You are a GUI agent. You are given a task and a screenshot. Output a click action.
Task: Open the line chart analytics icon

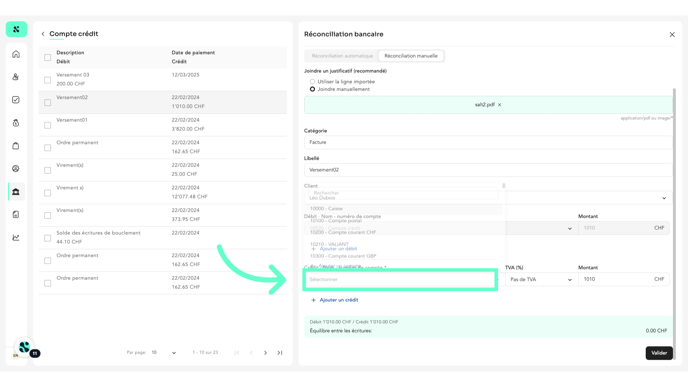point(16,237)
